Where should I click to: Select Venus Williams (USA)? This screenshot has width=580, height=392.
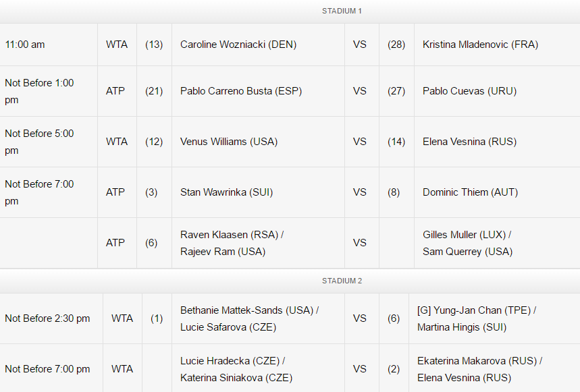pos(229,142)
